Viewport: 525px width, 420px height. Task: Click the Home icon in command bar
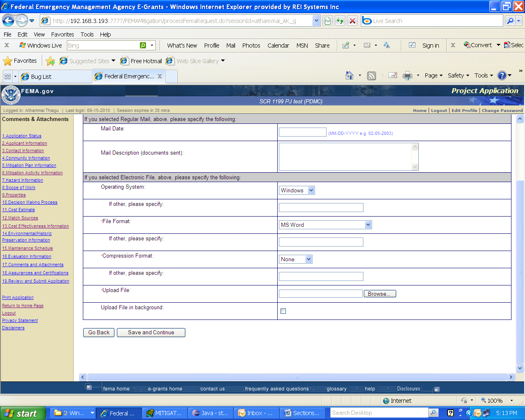[349, 75]
